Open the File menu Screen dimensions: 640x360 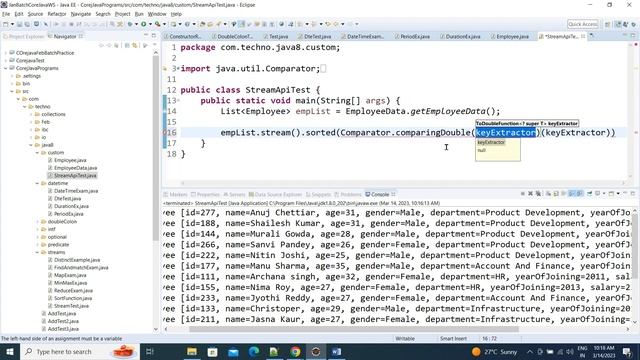(6, 14)
